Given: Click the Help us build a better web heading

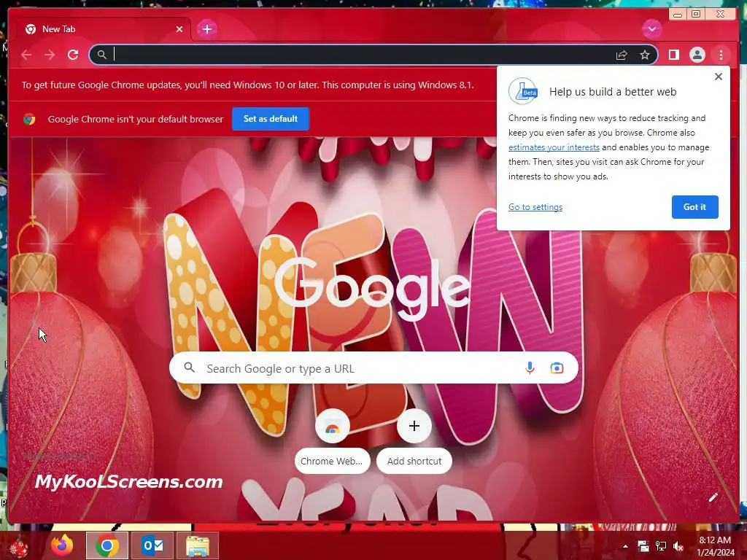Looking at the screenshot, I should tap(613, 92).
